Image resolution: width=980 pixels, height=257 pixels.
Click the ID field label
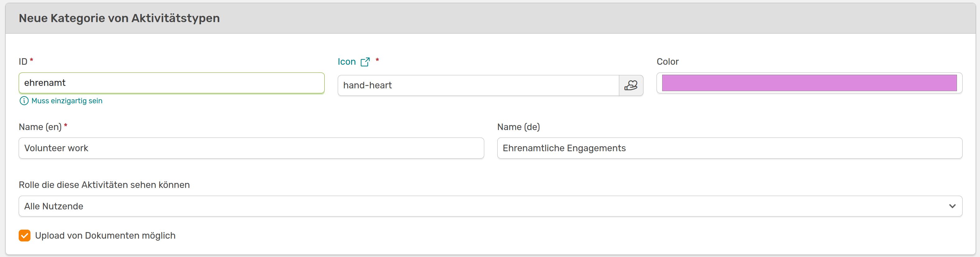pyautogui.click(x=23, y=62)
